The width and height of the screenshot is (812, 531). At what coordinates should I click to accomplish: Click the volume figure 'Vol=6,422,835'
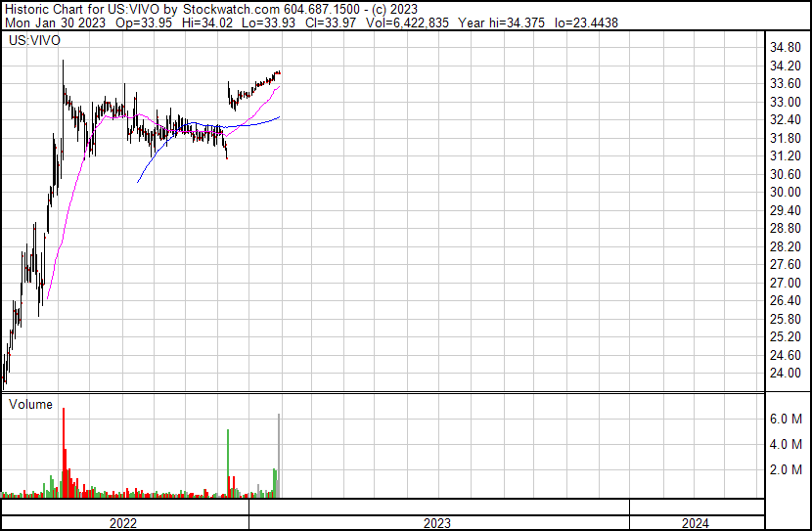click(x=407, y=22)
